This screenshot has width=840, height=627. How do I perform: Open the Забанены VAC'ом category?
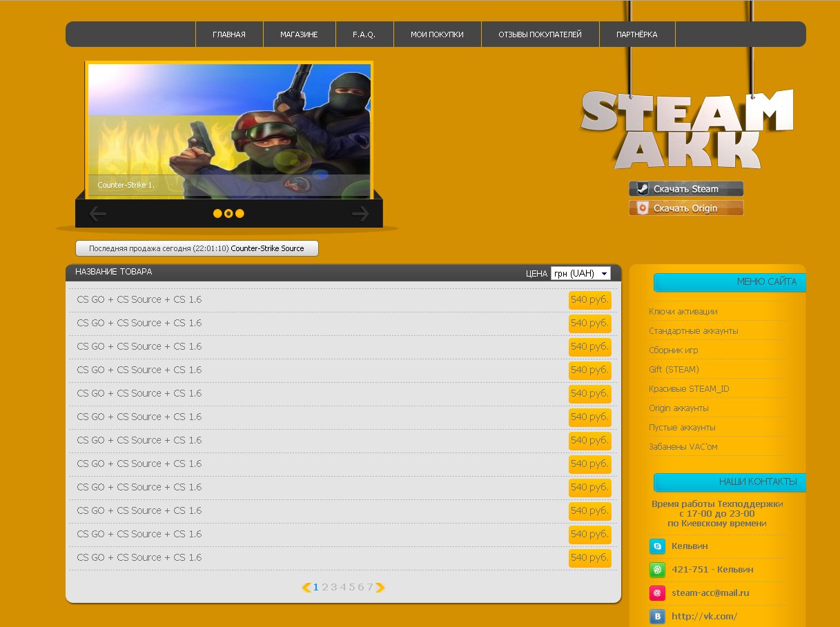click(683, 447)
